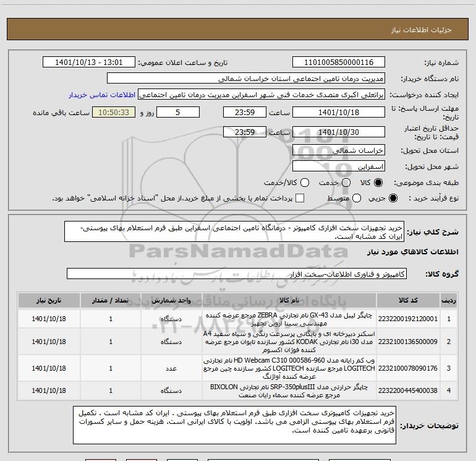
Task: Click the شماره نیاز field 1101005850000116
Action: (x=339, y=62)
